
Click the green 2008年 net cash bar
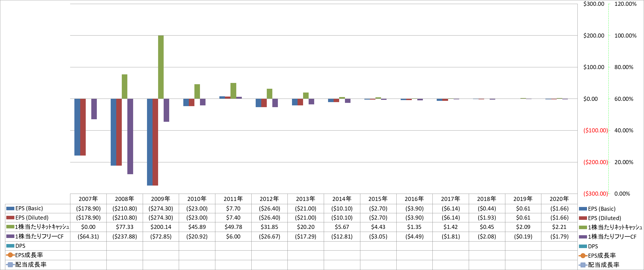(x=125, y=86)
